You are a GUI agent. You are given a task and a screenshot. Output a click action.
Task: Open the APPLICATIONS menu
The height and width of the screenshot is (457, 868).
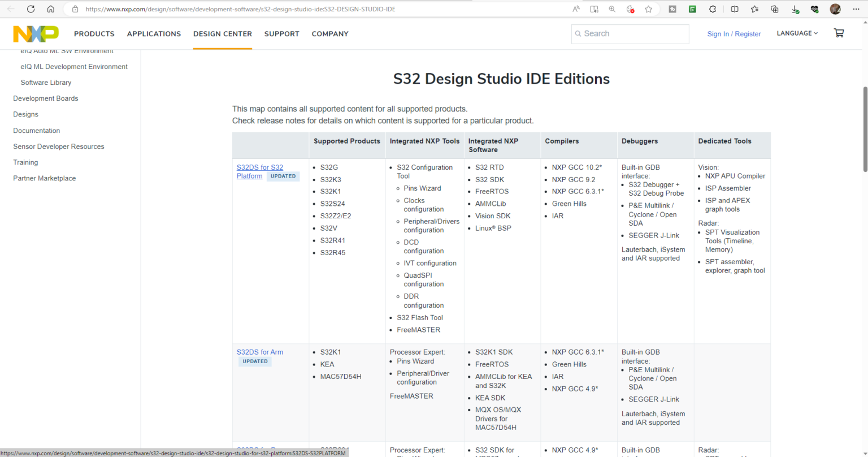154,34
